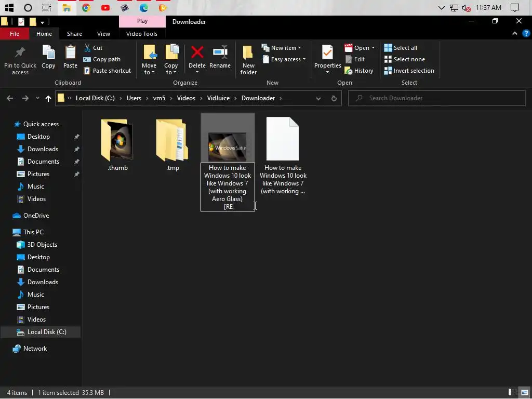Click Invert selection option
The image size is (532, 399).
click(409, 71)
